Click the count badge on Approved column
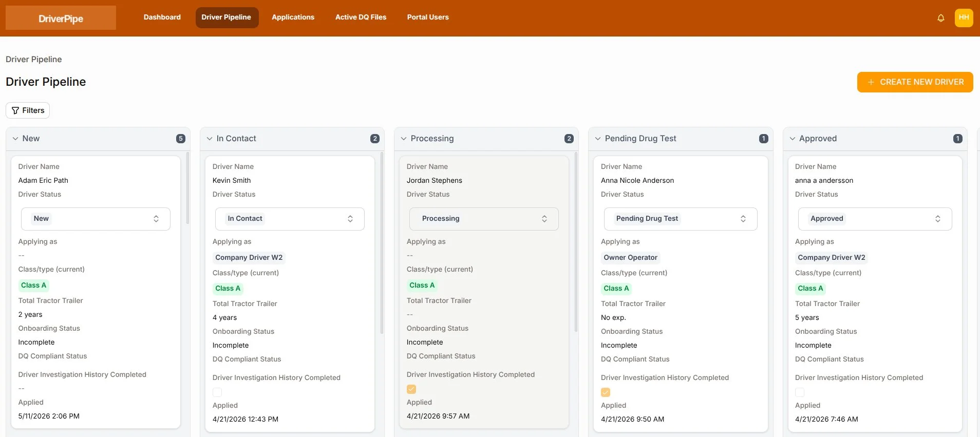Viewport: 980px width, 437px height. [958, 139]
